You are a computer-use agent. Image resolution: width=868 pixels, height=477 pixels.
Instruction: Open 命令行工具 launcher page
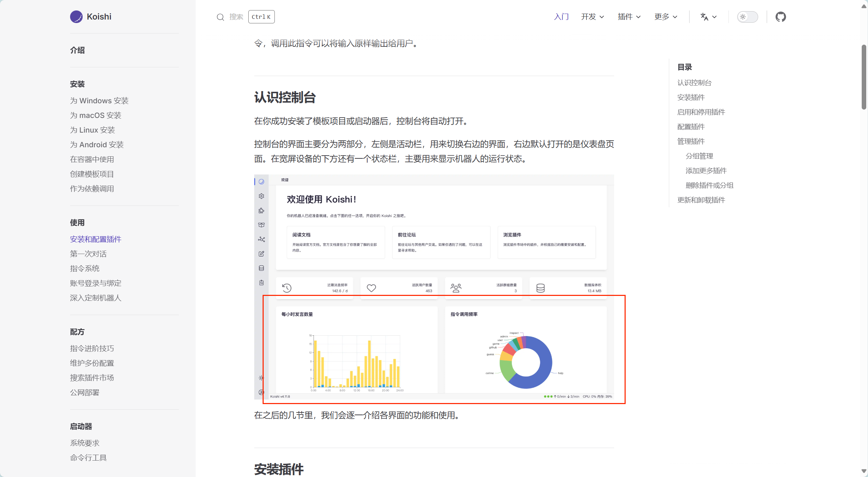88,458
